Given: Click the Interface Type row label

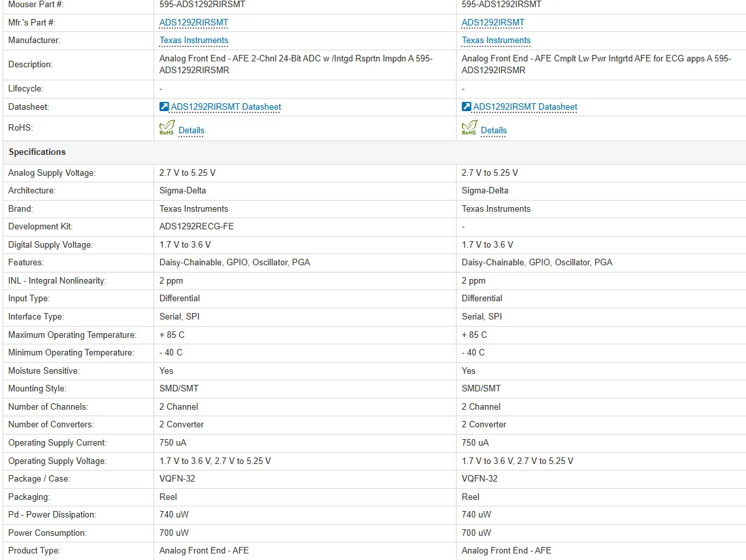Looking at the screenshot, I should click(36, 317).
